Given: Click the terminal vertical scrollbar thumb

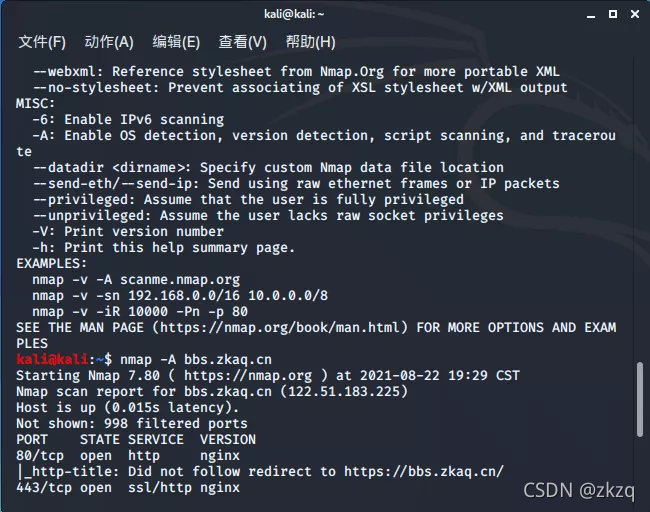Looking at the screenshot, I should click(640, 399).
